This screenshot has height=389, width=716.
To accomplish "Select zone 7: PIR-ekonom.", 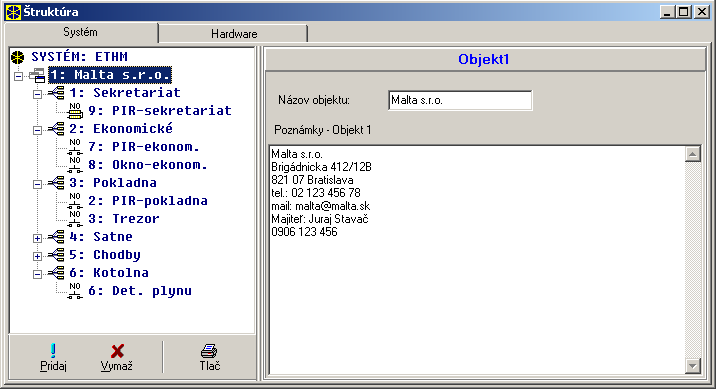I will [144, 147].
